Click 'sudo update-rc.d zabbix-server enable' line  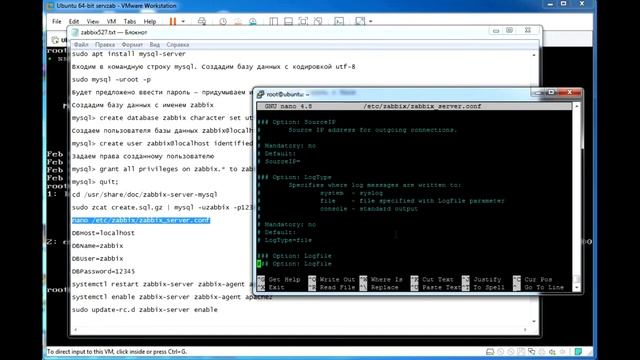coord(144,310)
